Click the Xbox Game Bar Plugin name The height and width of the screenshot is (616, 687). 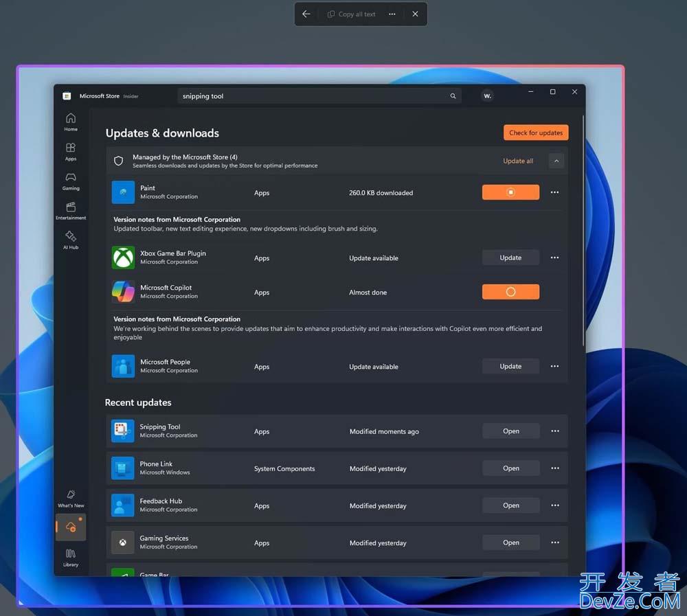point(173,253)
